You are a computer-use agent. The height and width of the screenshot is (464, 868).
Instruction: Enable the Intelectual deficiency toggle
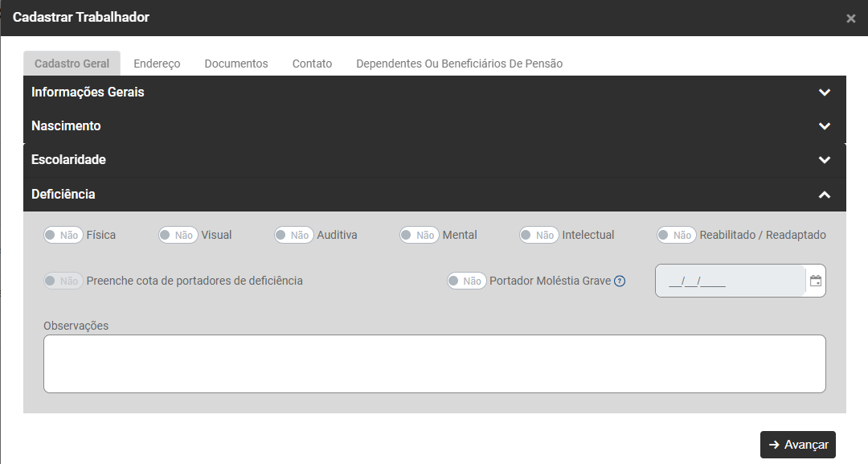[538, 235]
